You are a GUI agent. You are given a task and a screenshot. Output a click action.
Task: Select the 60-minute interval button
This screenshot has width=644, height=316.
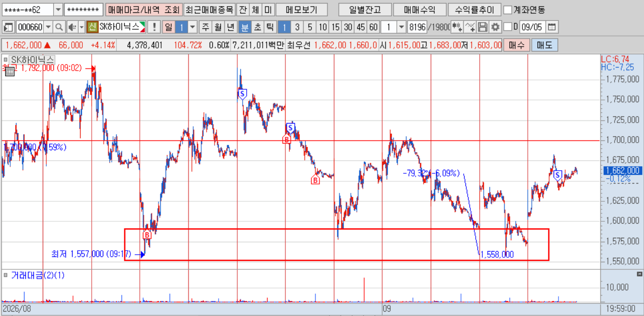pyautogui.click(x=373, y=27)
